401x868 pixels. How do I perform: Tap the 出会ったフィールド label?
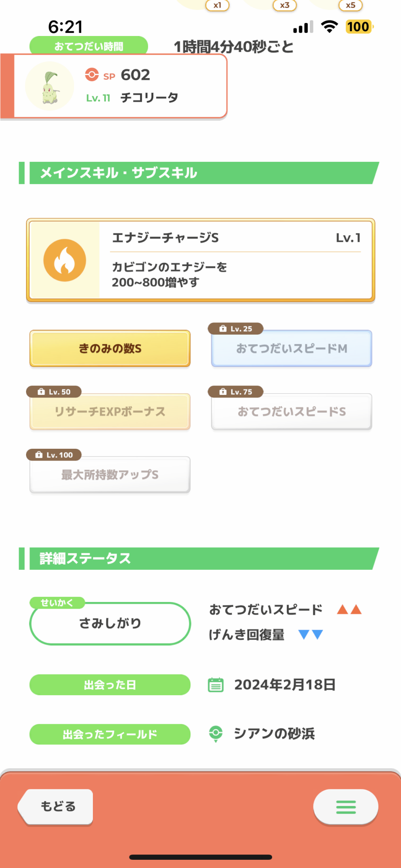[110, 734]
